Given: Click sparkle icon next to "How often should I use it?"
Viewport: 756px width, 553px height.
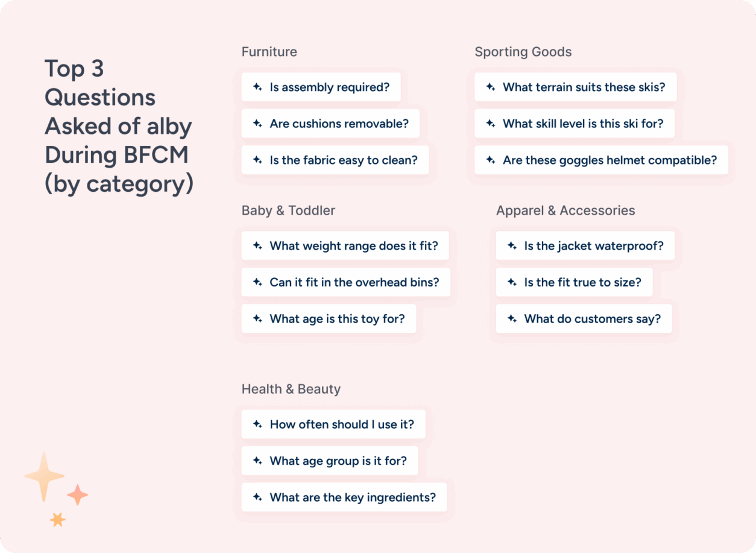Looking at the screenshot, I should [257, 425].
